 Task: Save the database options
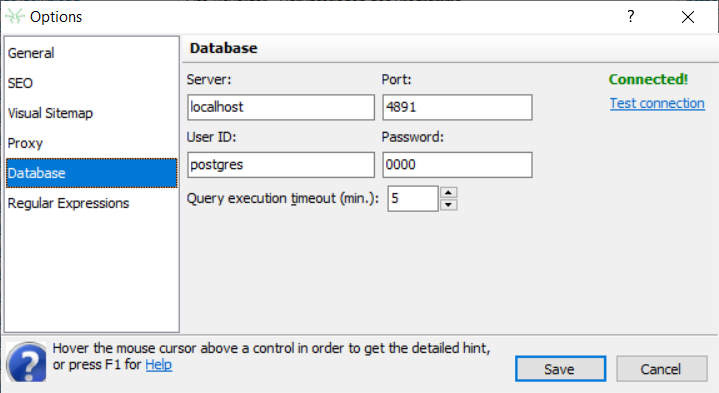click(x=560, y=369)
